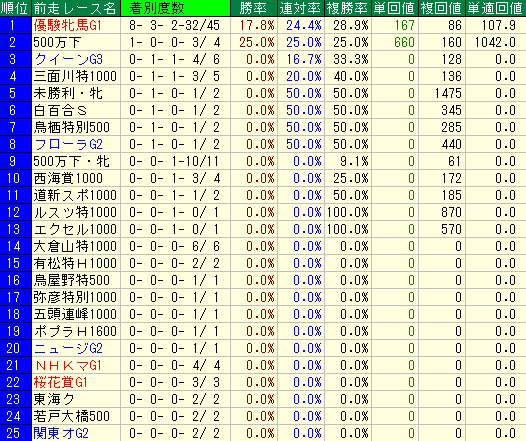Open the 桜花賞G1 race entry

[x=60, y=383]
